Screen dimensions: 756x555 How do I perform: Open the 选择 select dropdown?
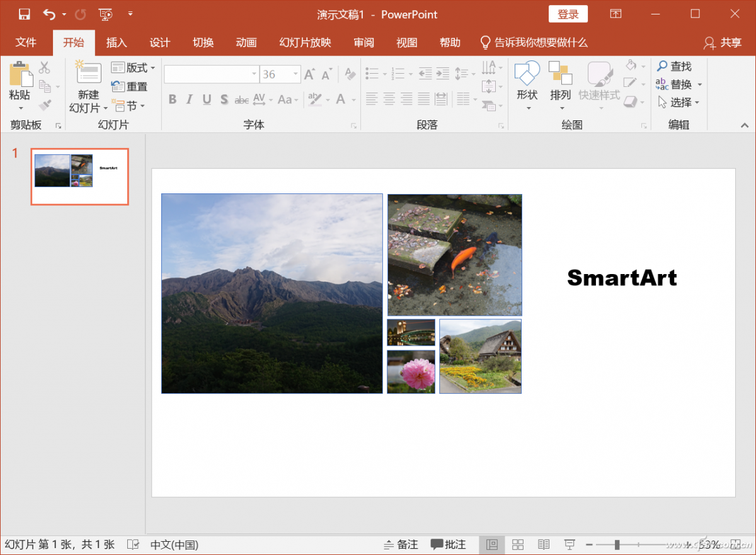679,102
